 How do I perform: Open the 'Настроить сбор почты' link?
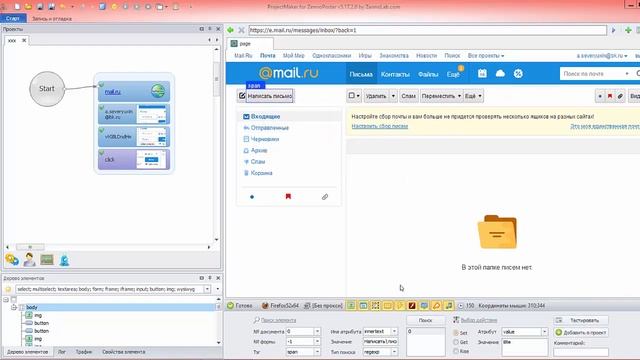tap(380, 126)
